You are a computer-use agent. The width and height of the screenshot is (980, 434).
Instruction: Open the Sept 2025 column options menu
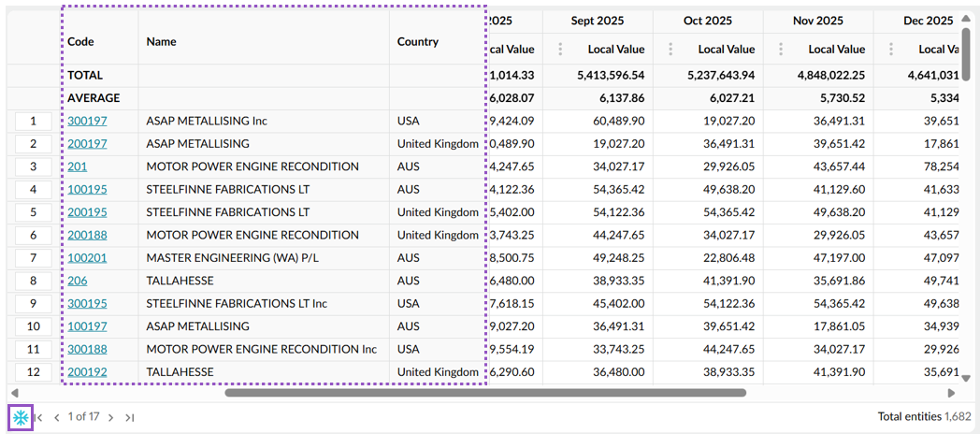click(x=560, y=49)
